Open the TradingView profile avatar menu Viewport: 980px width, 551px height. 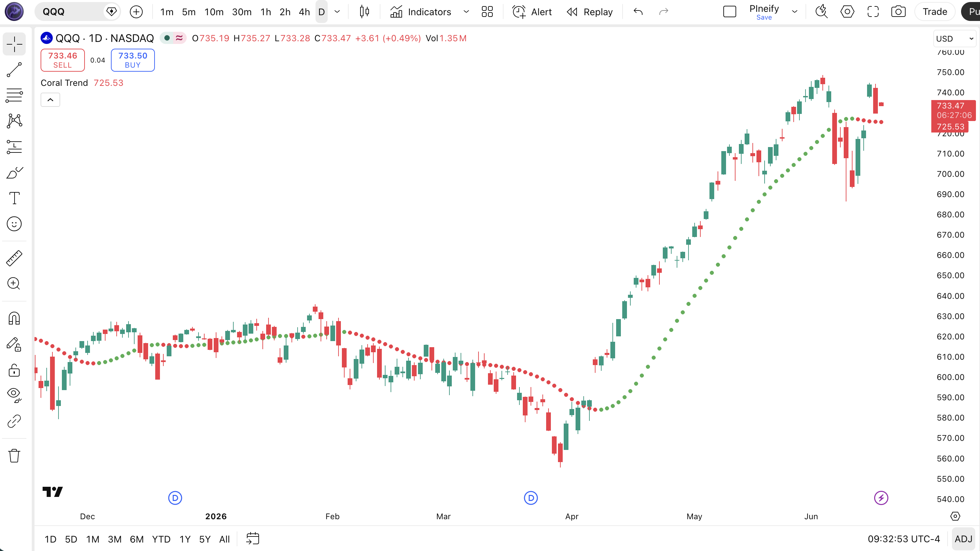coord(14,11)
